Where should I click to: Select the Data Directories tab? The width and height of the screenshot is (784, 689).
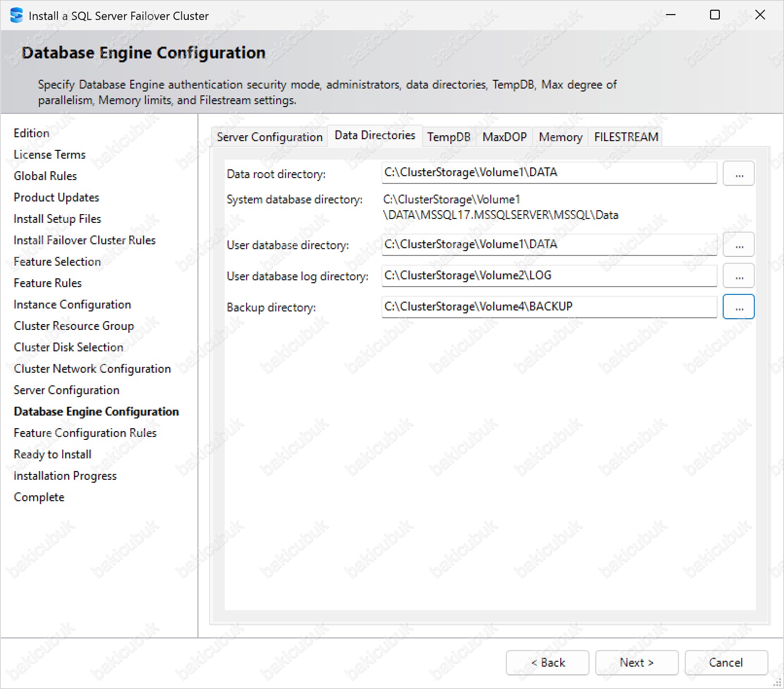[374, 135]
